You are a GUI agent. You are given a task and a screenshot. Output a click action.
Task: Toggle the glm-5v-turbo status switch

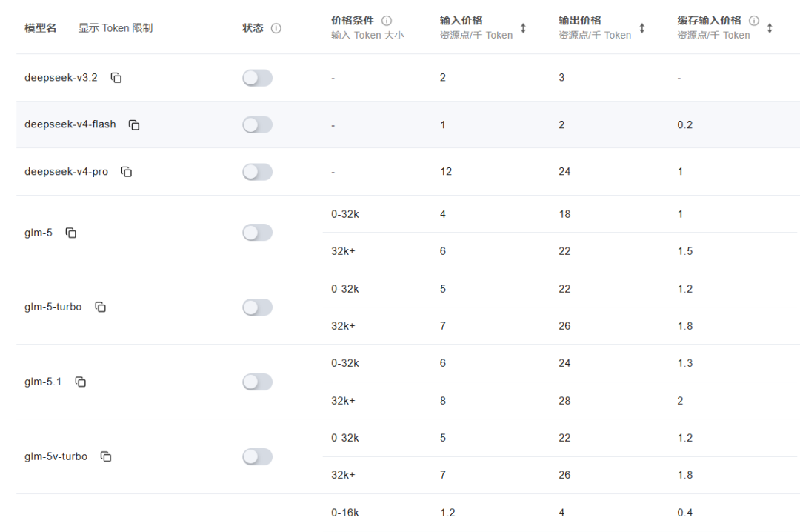[258, 456]
